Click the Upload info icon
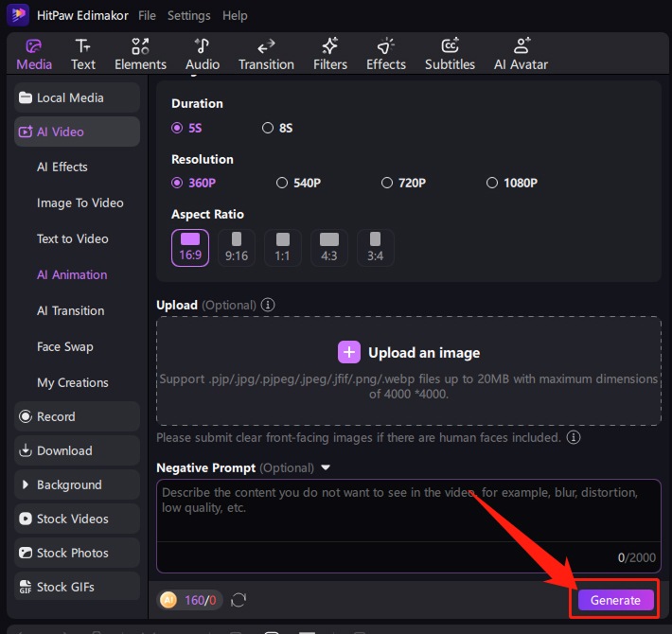The width and height of the screenshot is (672, 634). [268, 305]
